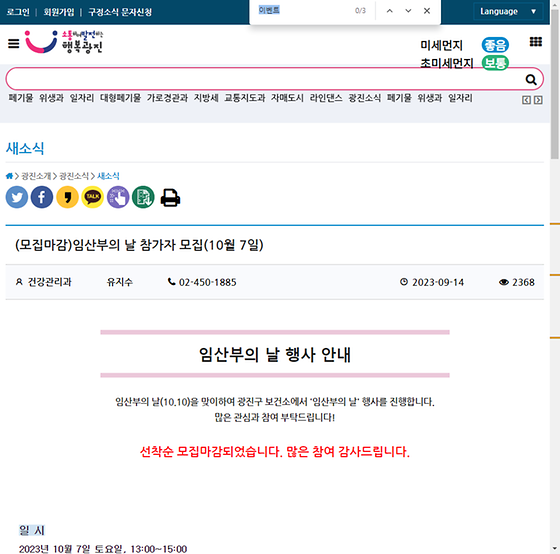The width and height of the screenshot is (560, 554).
Task: Select the 교통지도과 keyword
Action: (245, 98)
